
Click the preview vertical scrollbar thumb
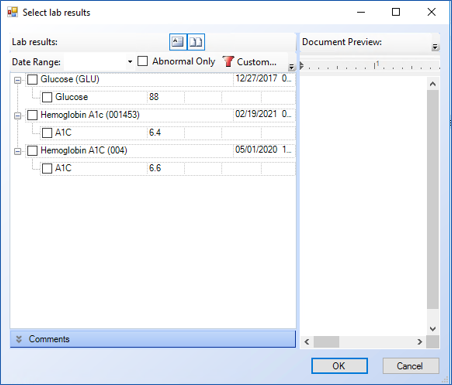pyautogui.click(x=433, y=199)
